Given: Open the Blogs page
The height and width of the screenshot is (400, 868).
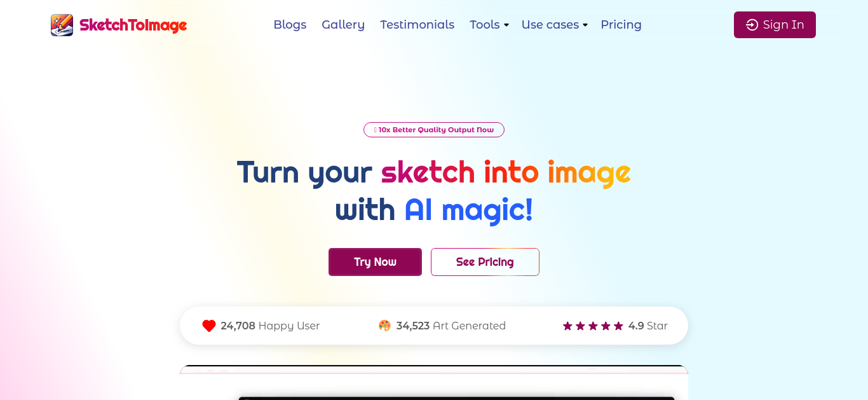Looking at the screenshot, I should click(290, 25).
